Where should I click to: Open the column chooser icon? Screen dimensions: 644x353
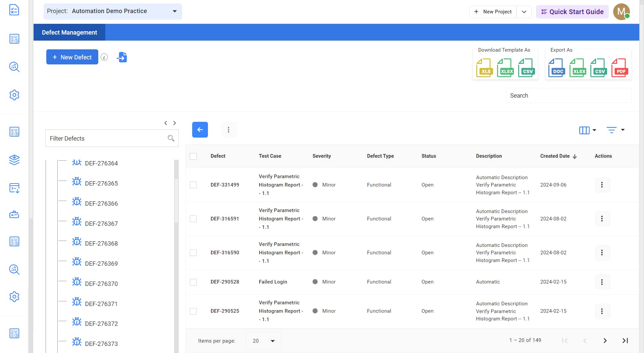(587, 130)
